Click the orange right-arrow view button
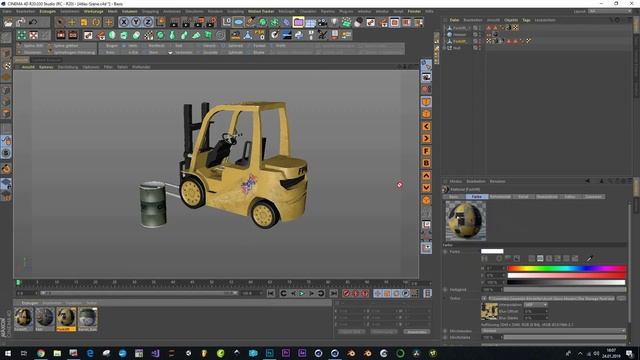This screenshot has width=640, height=360. click(x=426, y=139)
